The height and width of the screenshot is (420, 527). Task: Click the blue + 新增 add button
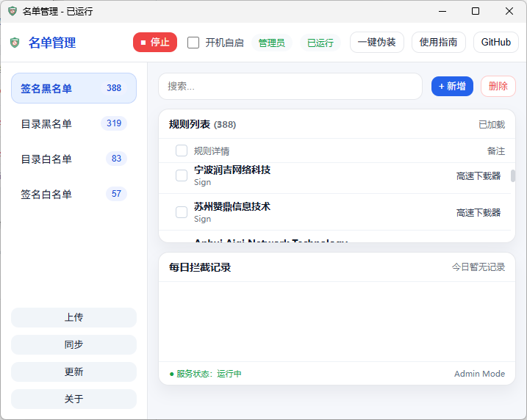click(x=452, y=86)
